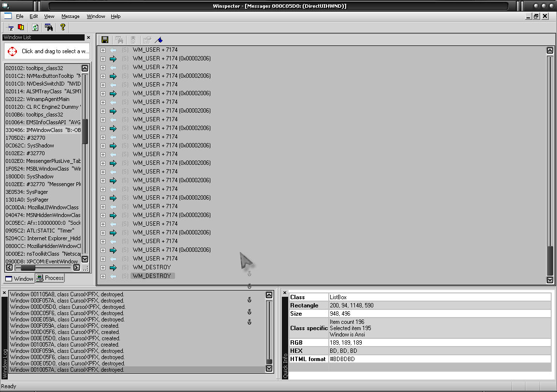
Task: Switch to the Process tab
Action: pos(50,278)
